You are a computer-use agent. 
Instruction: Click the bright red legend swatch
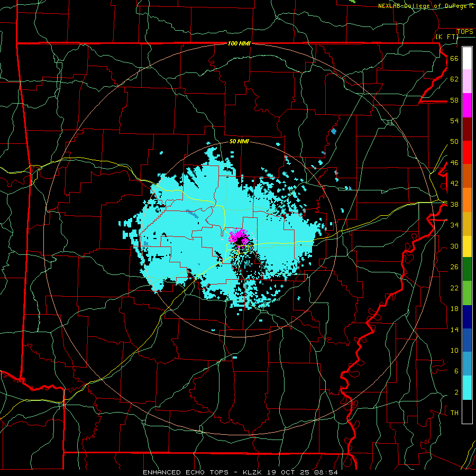tap(467, 152)
